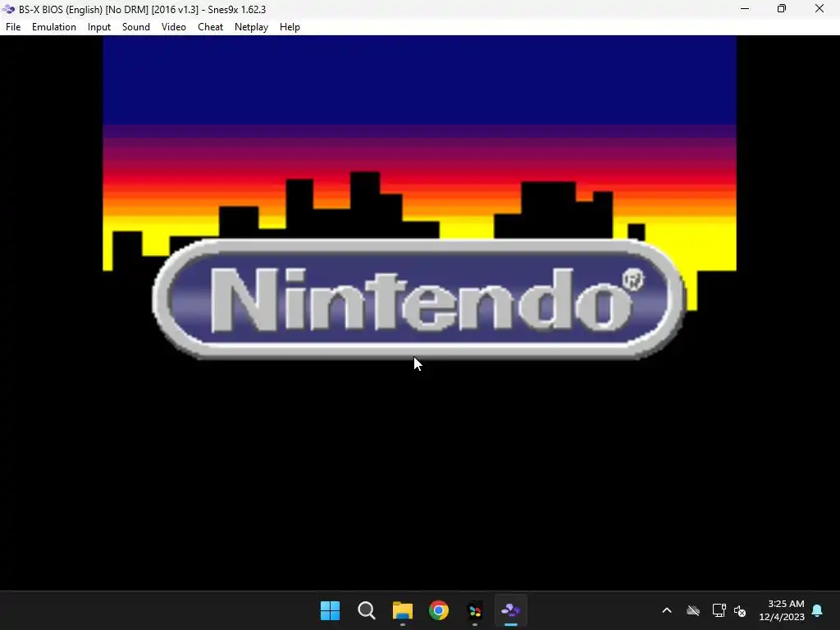840x630 pixels.
Task: Close the Snes9x window
Action: click(x=819, y=9)
